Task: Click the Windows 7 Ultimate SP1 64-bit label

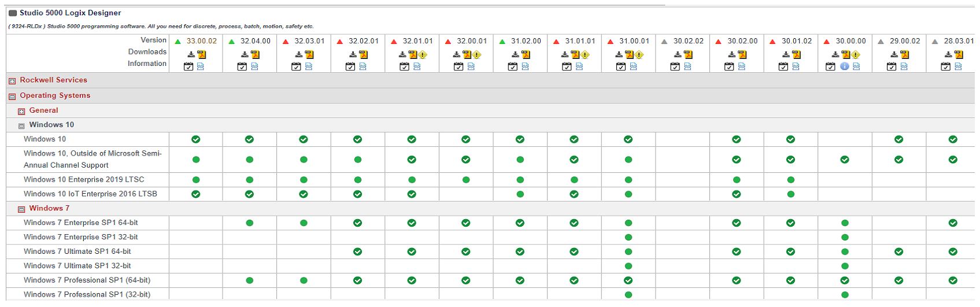Action: [77, 251]
